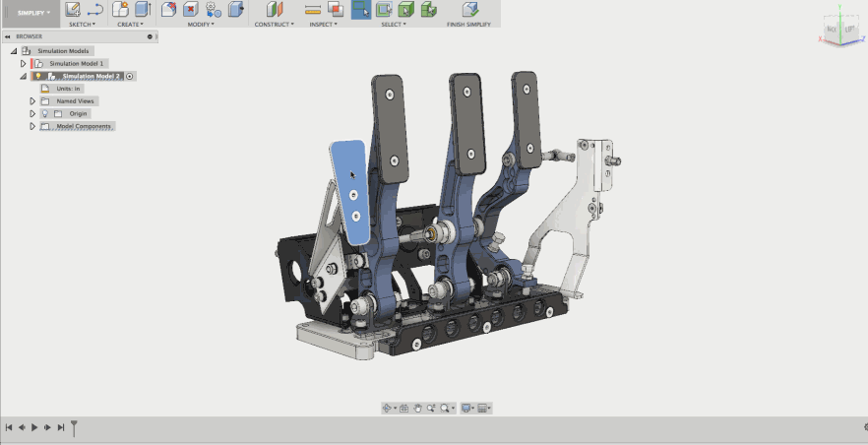The image size is (868, 445).
Task: Click the Body selection filter icon
Action: (405, 9)
